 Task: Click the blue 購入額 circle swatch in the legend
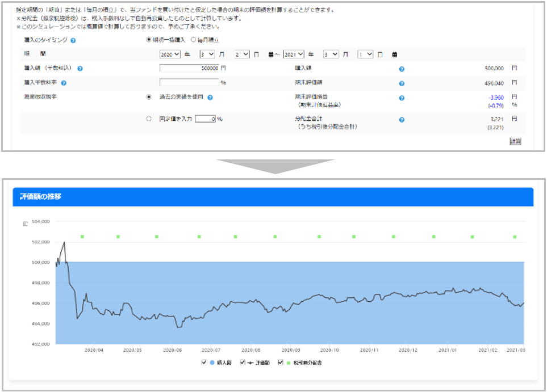point(212,363)
